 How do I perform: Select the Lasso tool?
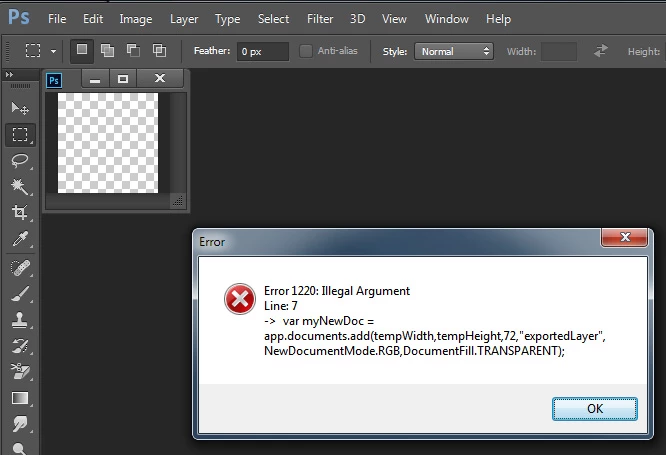(x=20, y=161)
